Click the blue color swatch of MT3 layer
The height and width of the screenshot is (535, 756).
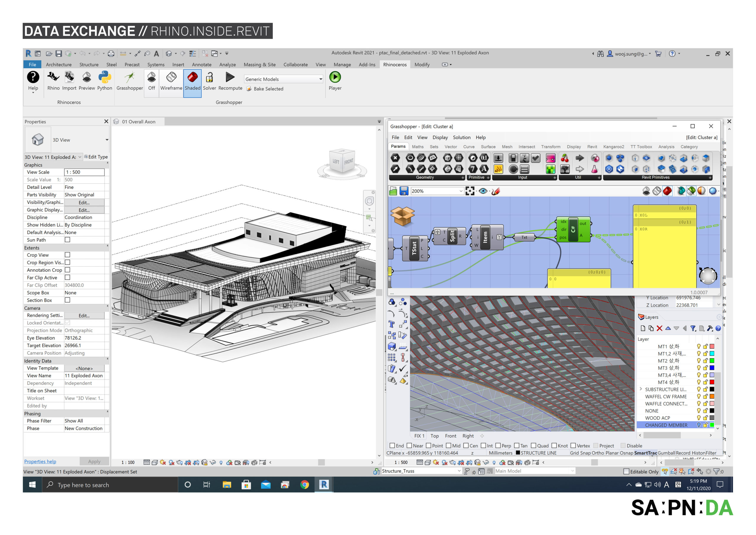(711, 367)
